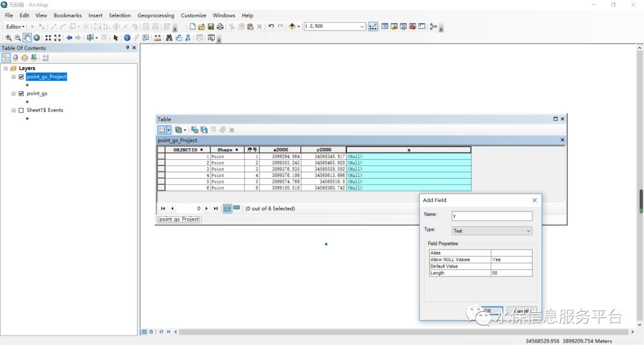Click Switch Selection in Table window
Screen dimensions: 644x345
point(204,130)
